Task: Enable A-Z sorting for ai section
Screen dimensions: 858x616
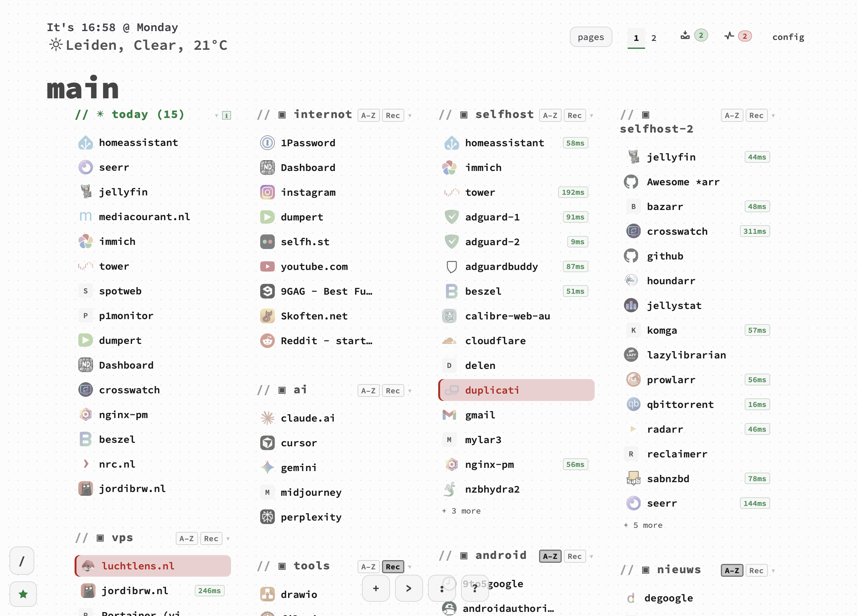Action: pos(368,390)
